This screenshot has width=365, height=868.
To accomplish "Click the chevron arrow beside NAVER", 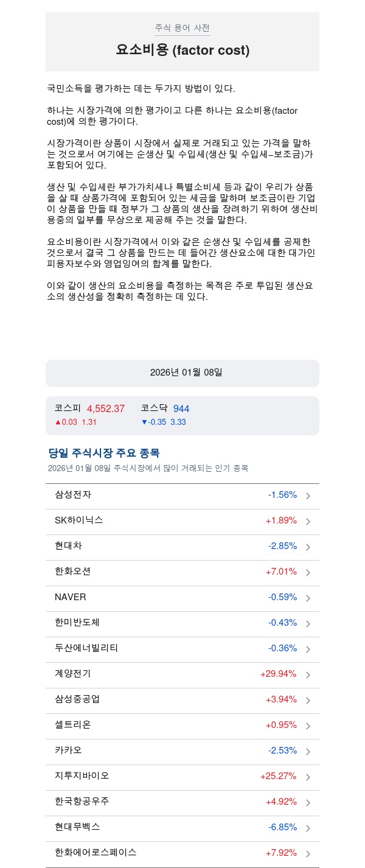I will coord(308,598).
